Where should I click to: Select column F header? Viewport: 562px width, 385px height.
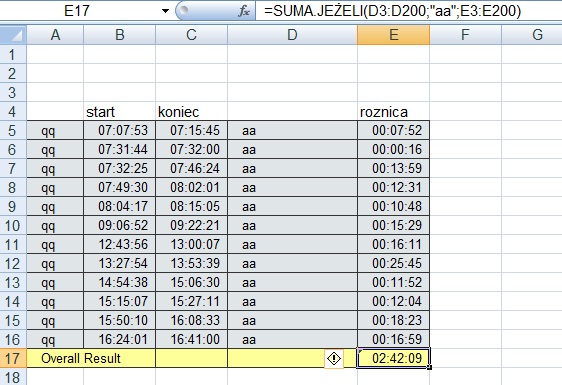click(465, 35)
